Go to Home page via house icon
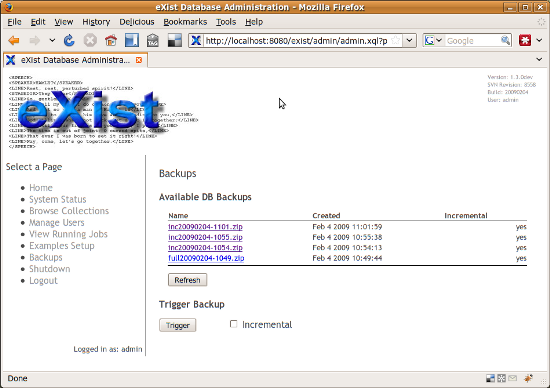550x388 pixels. coord(111,41)
